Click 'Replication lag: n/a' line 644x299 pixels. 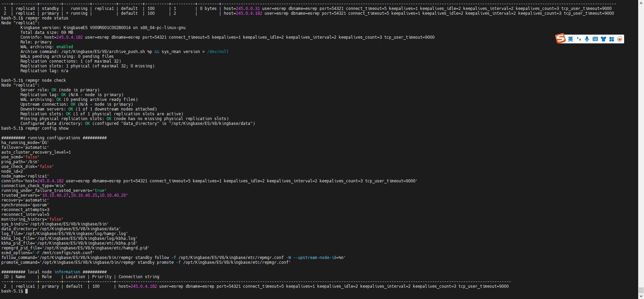click(x=44, y=71)
